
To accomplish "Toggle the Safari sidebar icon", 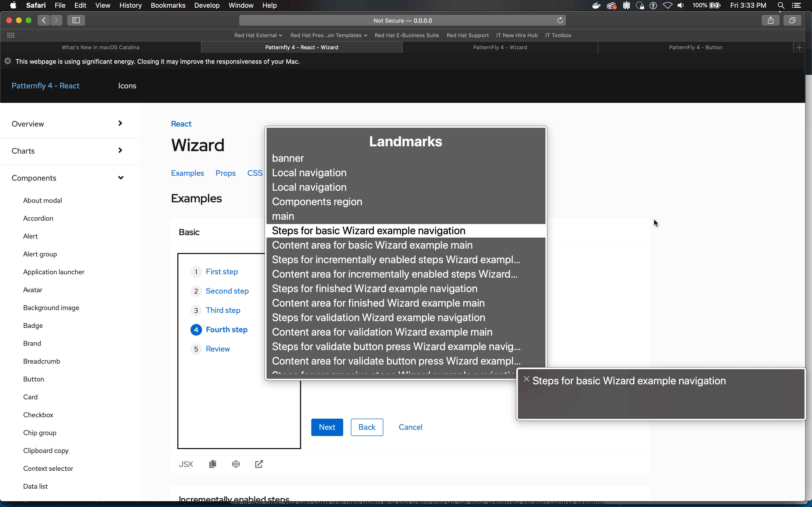I will coord(76,21).
